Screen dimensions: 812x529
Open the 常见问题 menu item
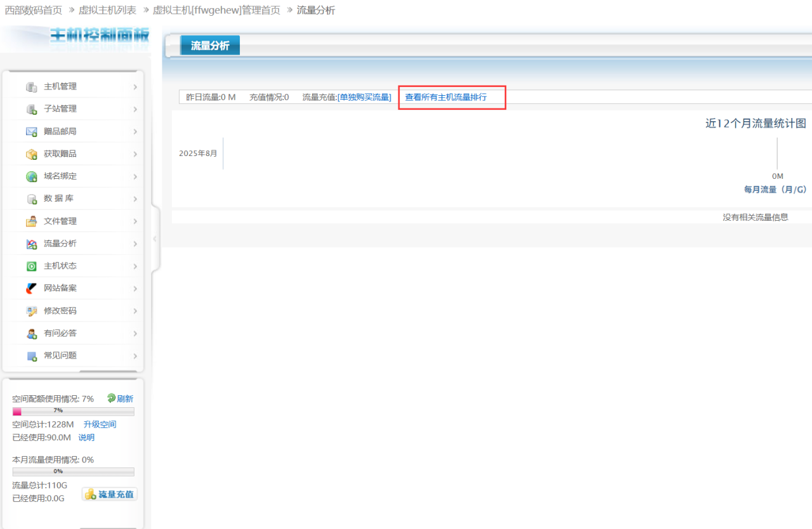[x=60, y=355]
